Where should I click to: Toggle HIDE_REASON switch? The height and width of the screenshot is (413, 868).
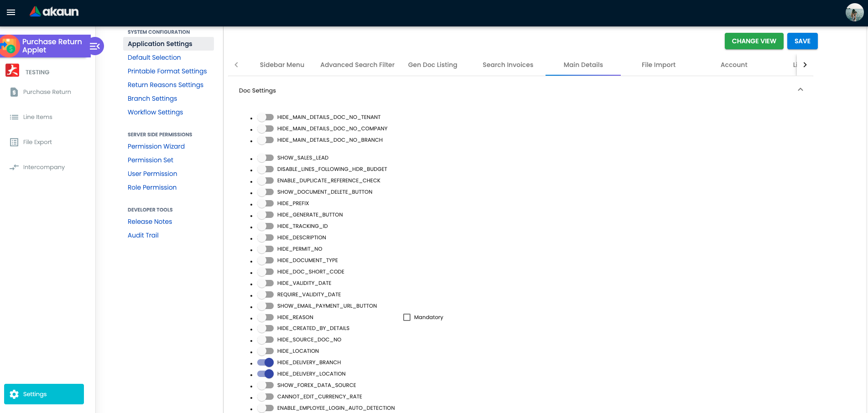(265, 317)
